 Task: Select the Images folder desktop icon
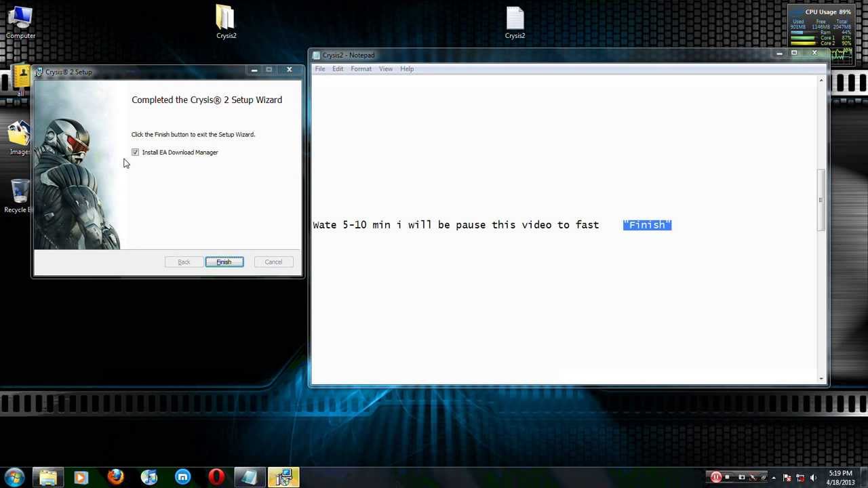pyautogui.click(x=19, y=138)
